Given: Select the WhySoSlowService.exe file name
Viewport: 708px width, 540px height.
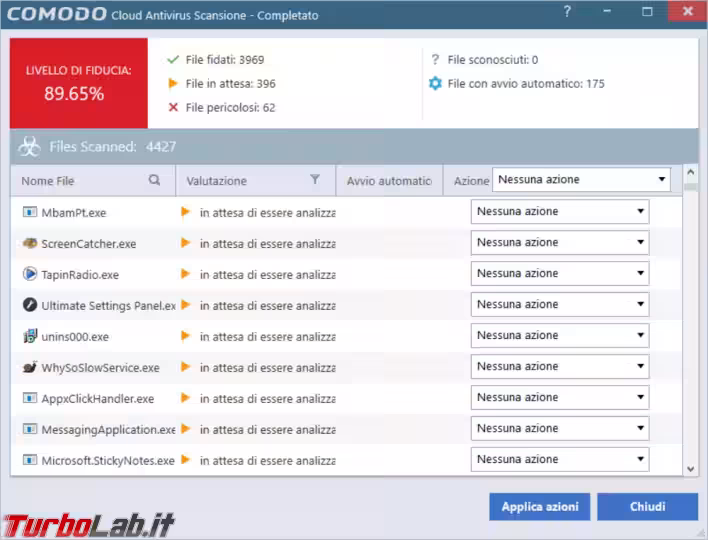Looking at the screenshot, I should click(100, 368).
